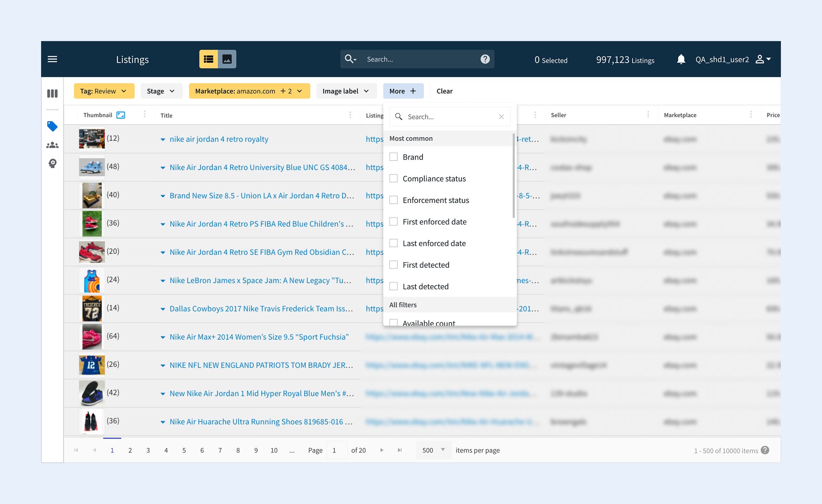Open the sellers group icon in sidebar
The image size is (822, 504).
(x=52, y=145)
